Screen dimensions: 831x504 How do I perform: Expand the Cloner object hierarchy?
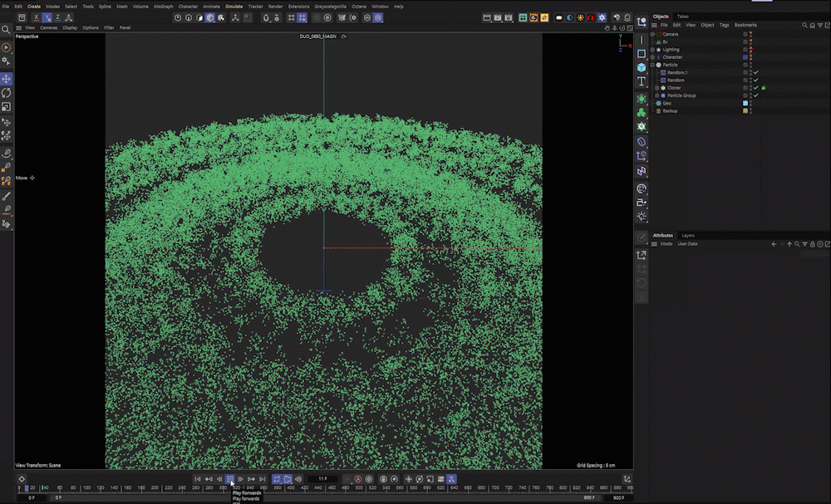pos(656,88)
